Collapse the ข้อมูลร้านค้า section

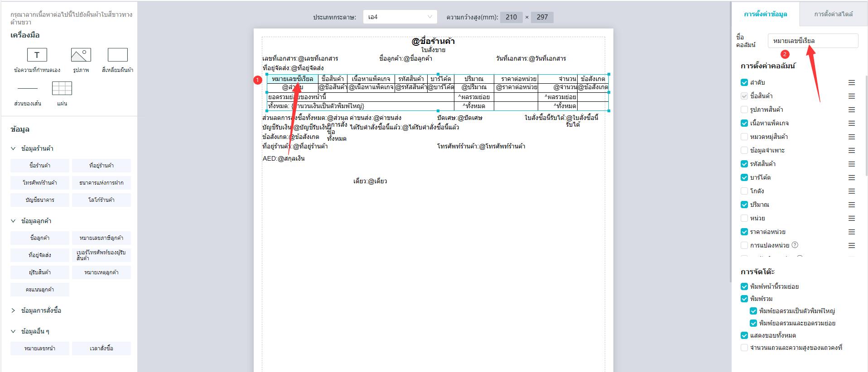coord(13,148)
